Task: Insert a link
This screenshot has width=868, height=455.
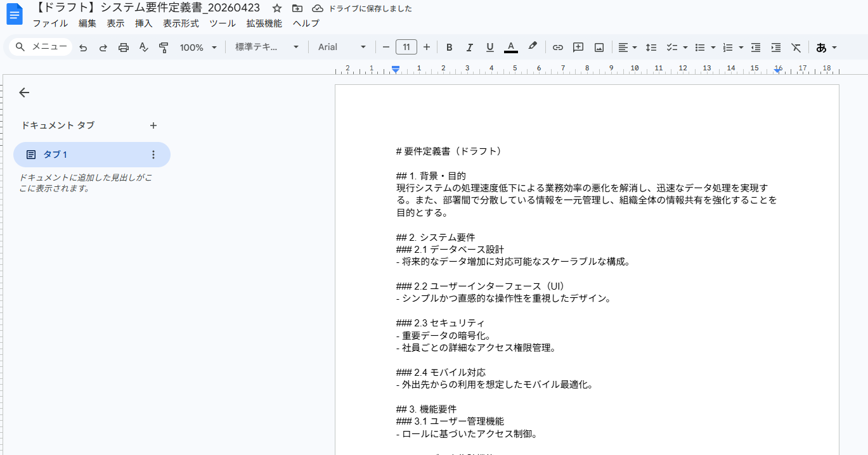Action: click(558, 48)
